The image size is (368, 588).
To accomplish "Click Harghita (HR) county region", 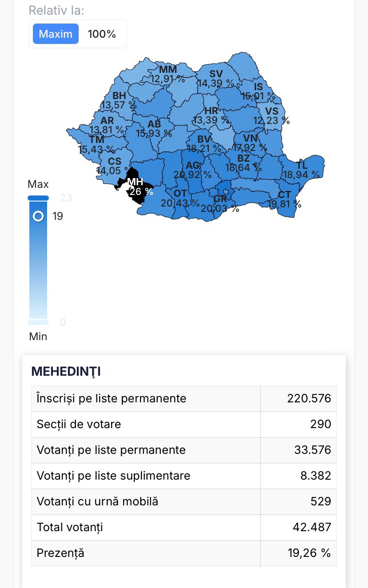I will [211, 115].
